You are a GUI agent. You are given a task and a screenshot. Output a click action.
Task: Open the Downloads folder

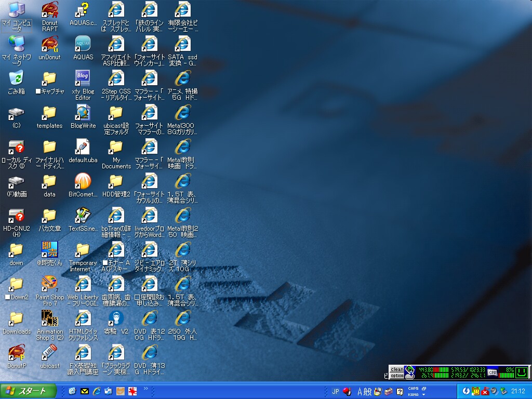(x=16, y=322)
